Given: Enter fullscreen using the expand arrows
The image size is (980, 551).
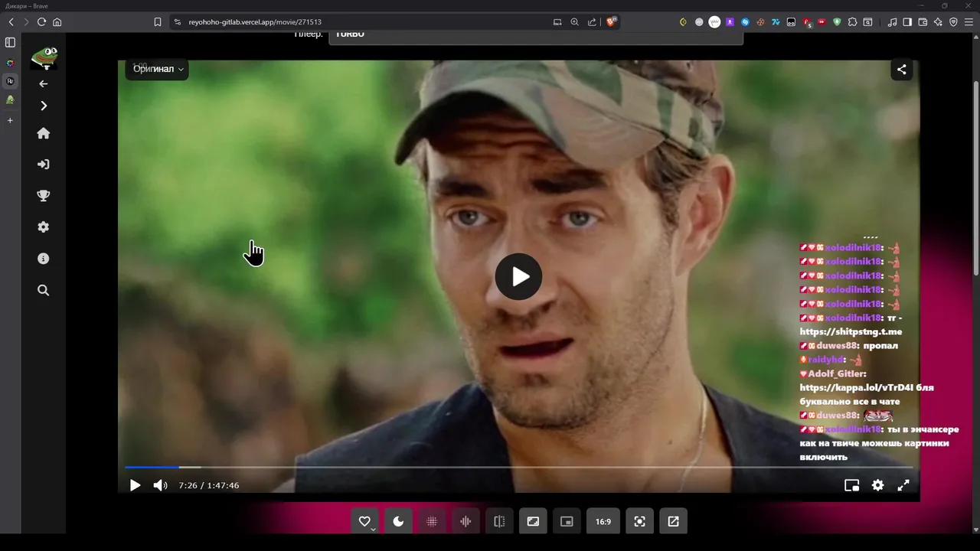Looking at the screenshot, I should (903, 485).
